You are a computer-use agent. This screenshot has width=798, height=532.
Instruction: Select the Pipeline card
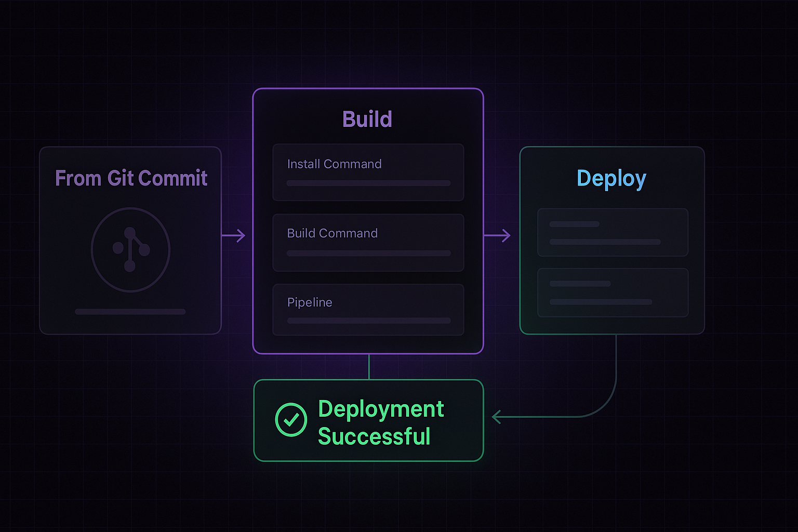(x=368, y=310)
